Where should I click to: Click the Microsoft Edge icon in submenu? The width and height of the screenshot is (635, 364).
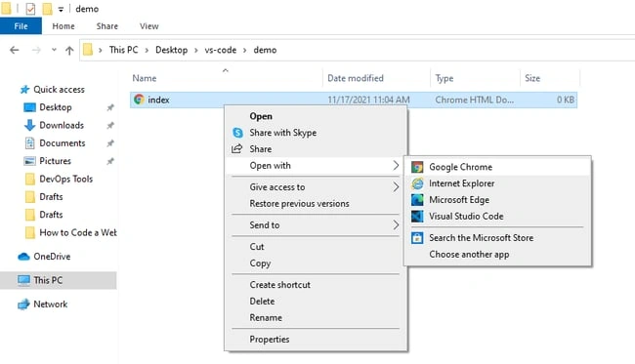coord(417,200)
